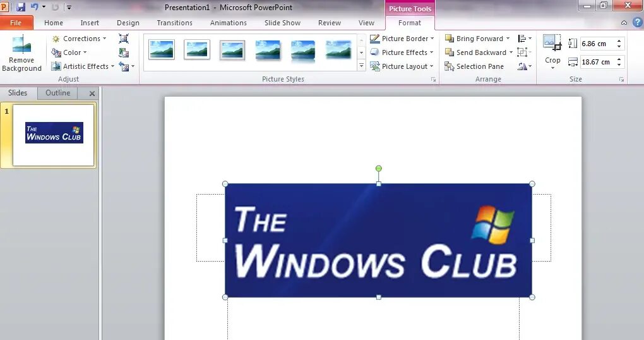Image resolution: width=644 pixels, height=340 pixels.
Task: Click the green rotation handle above picture
Action: click(x=379, y=169)
